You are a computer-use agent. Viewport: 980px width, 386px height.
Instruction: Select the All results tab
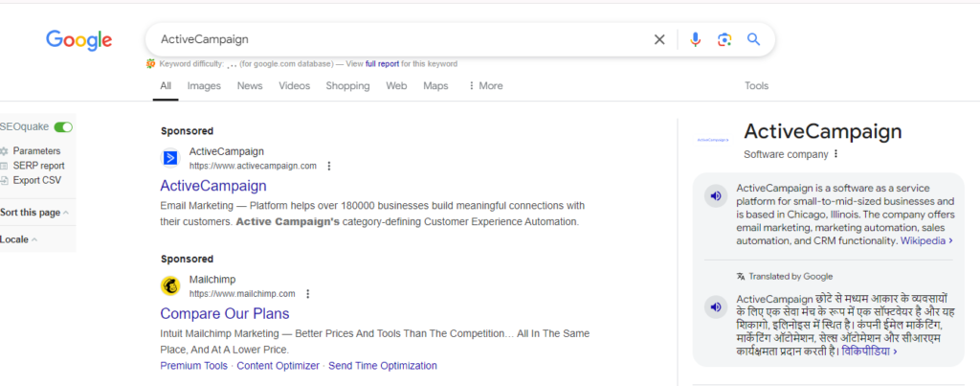pyautogui.click(x=166, y=86)
